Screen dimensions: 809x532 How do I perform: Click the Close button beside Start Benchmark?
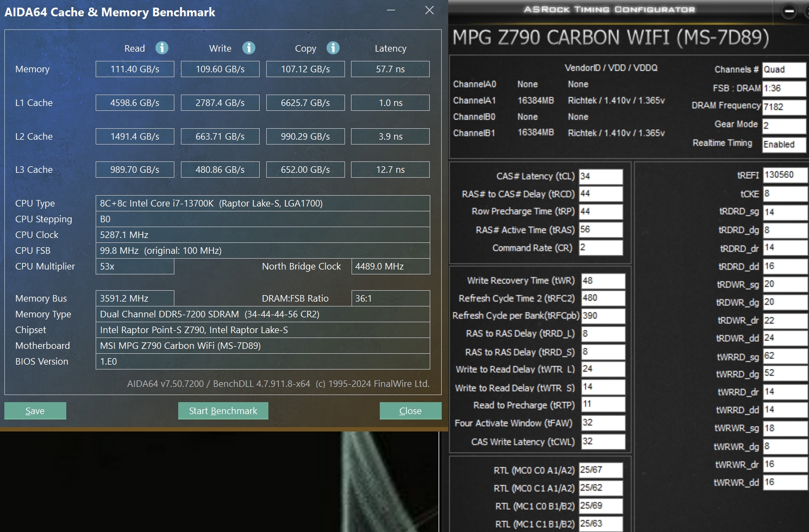pos(411,411)
